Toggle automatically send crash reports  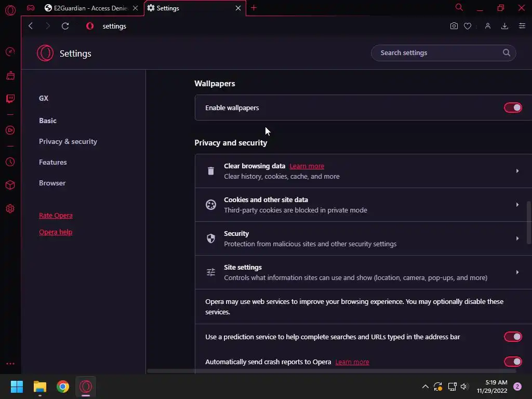tap(513, 362)
